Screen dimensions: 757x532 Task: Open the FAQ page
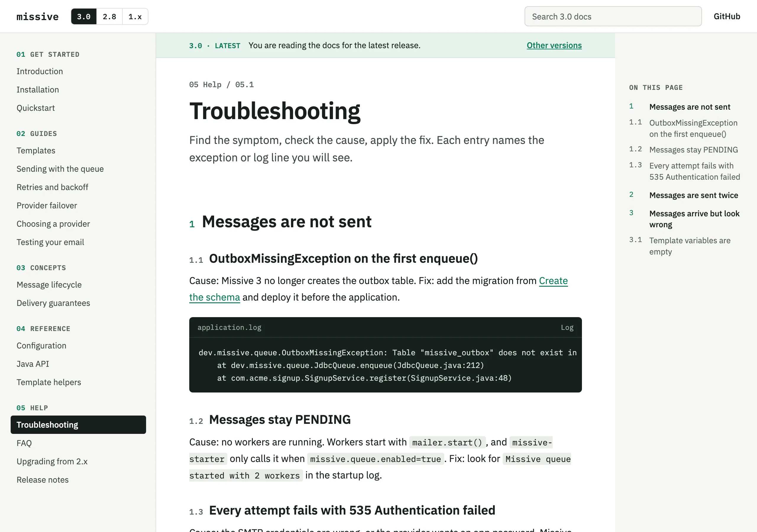24,443
